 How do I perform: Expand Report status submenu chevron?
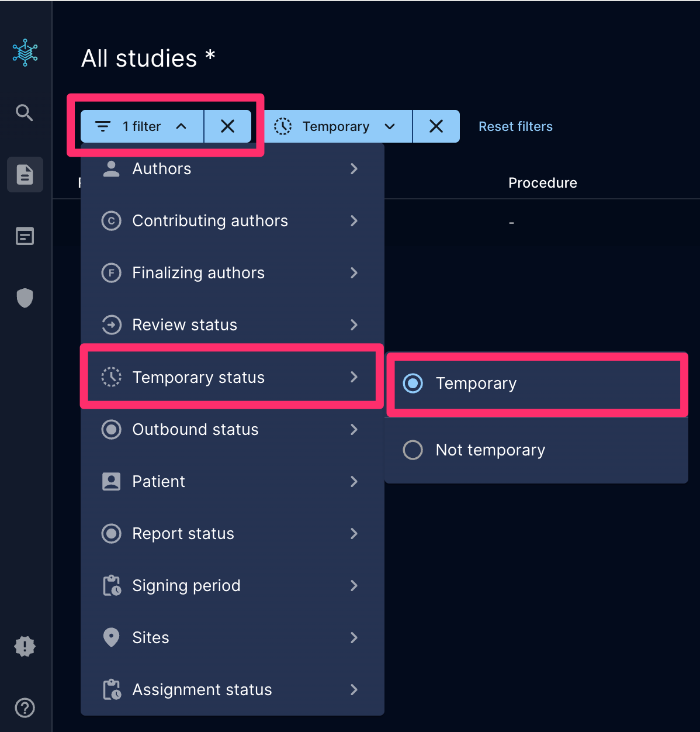tap(354, 533)
